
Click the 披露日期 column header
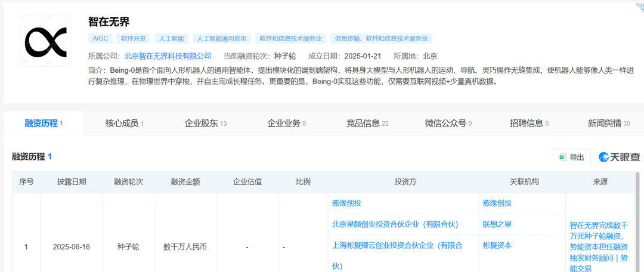pyautogui.click(x=72, y=182)
